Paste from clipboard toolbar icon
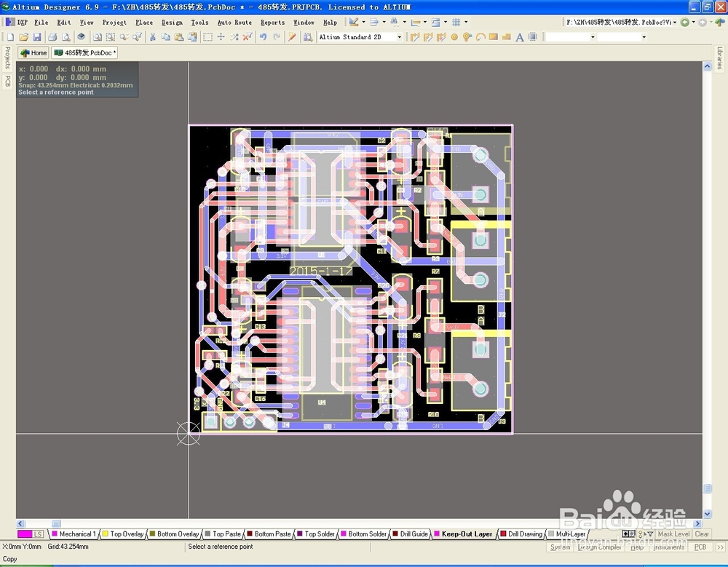This screenshot has width=728, height=567. (x=179, y=37)
